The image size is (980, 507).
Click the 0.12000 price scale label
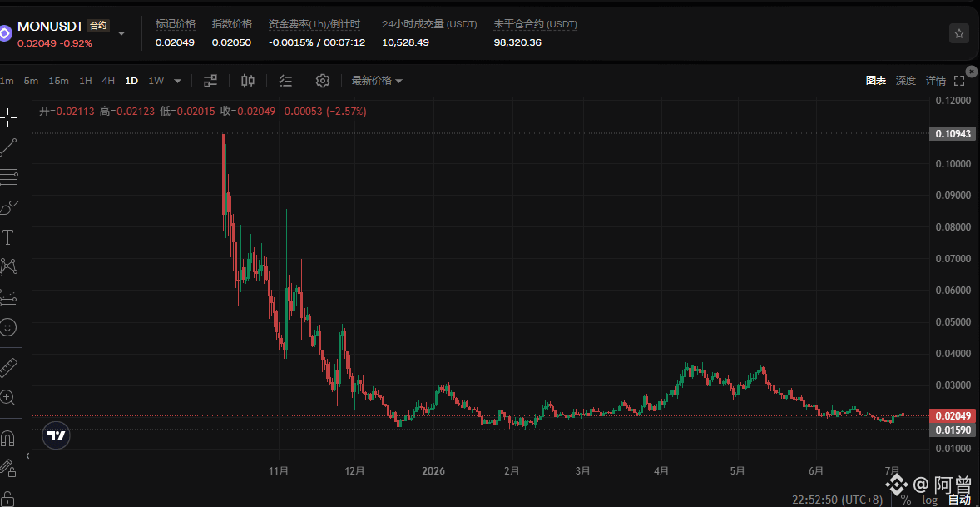coord(953,100)
